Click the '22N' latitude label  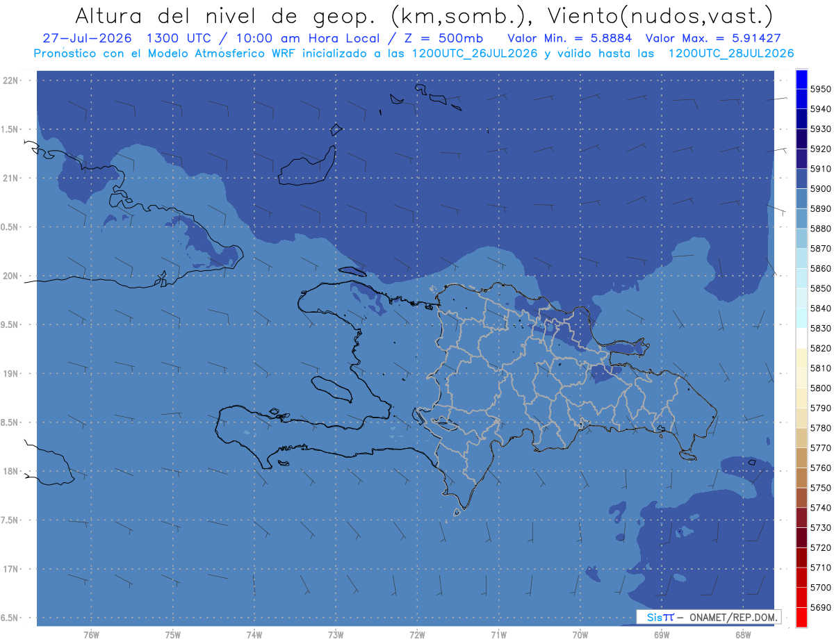(12, 81)
